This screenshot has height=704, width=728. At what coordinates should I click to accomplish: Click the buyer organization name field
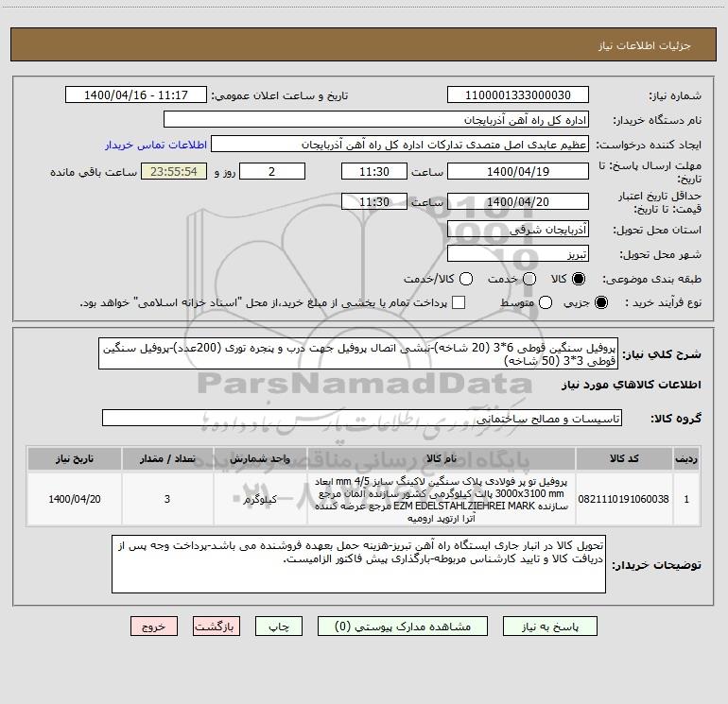pyautogui.click(x=376, y=119)
